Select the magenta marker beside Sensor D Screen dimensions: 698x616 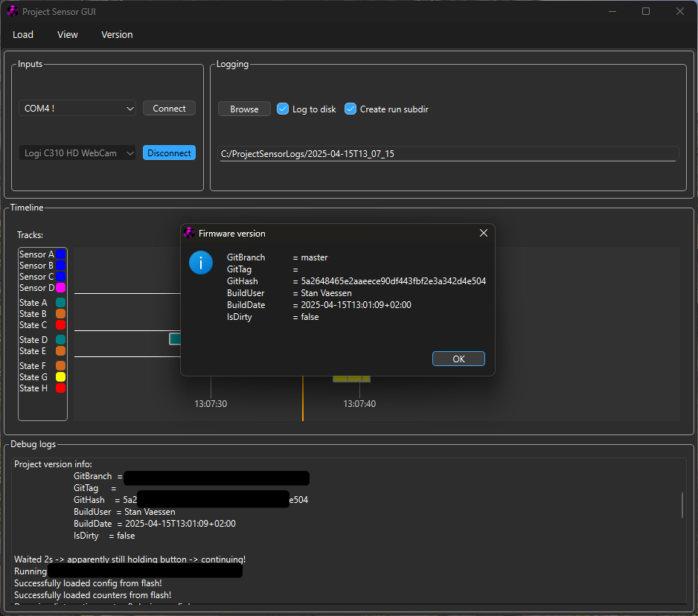pyautogui.click(x=60, y=288)
